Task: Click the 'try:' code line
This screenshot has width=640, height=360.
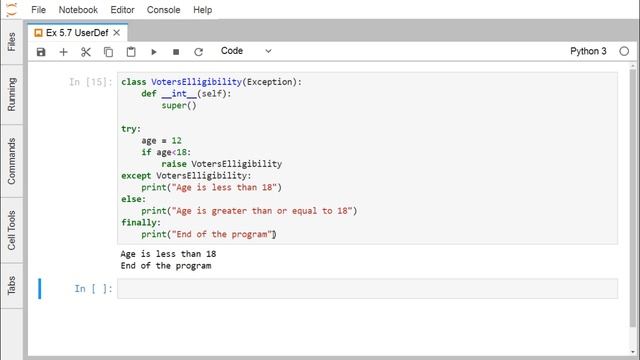Action: click(131, 129)
